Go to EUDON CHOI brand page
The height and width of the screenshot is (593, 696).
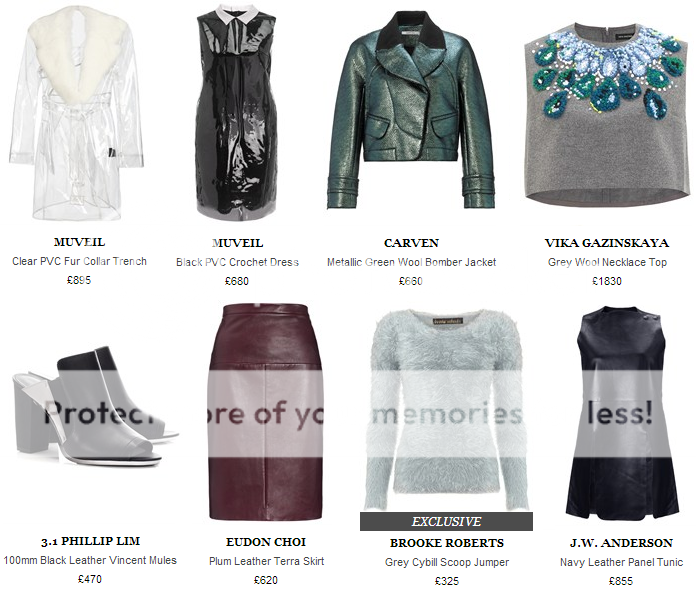(x=266, y=542)
